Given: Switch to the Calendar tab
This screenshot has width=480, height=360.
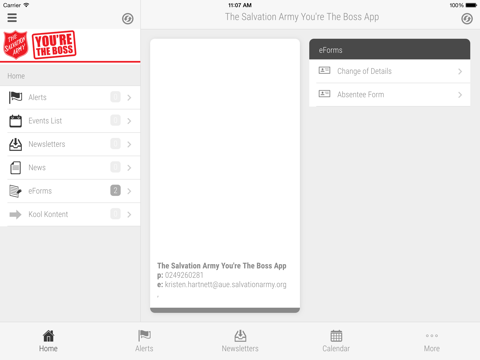Looking at the screenshot, I should tap(336, 341).
